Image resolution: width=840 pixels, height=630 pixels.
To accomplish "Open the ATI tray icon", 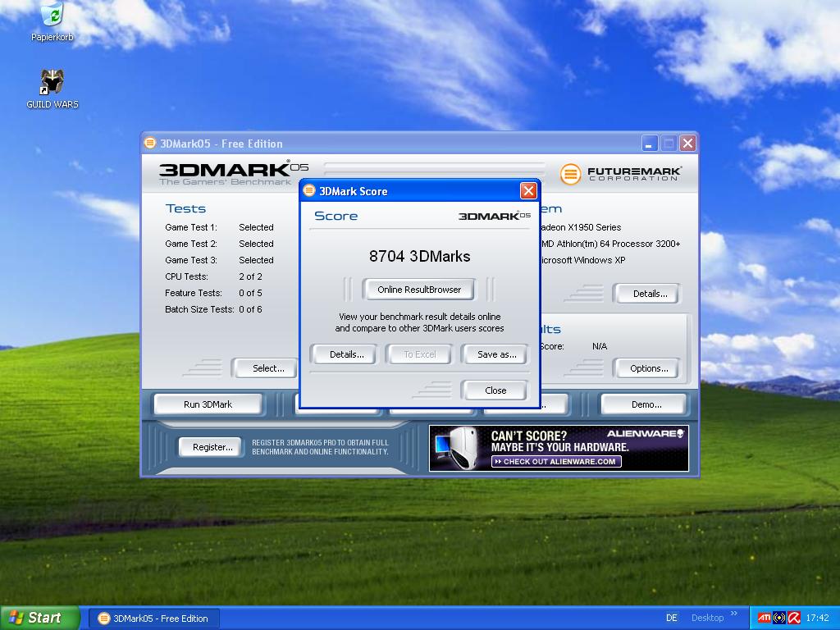I will click(x=764, y=618).
